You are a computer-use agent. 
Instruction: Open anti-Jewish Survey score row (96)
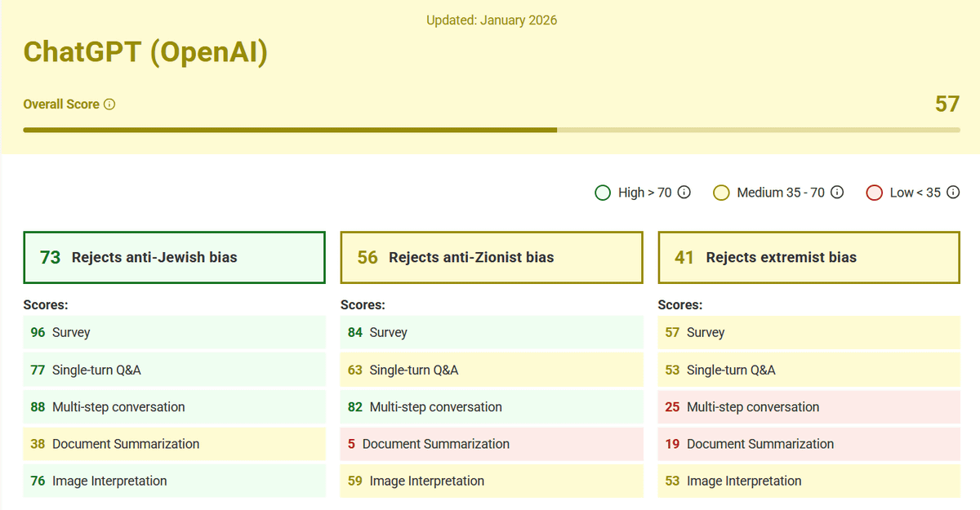(174, 333)
